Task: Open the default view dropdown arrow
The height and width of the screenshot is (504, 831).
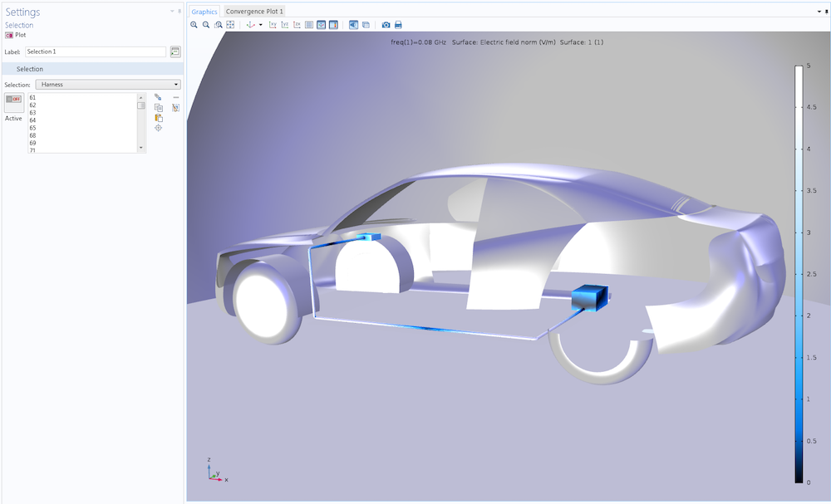Action: coord(260,25)
